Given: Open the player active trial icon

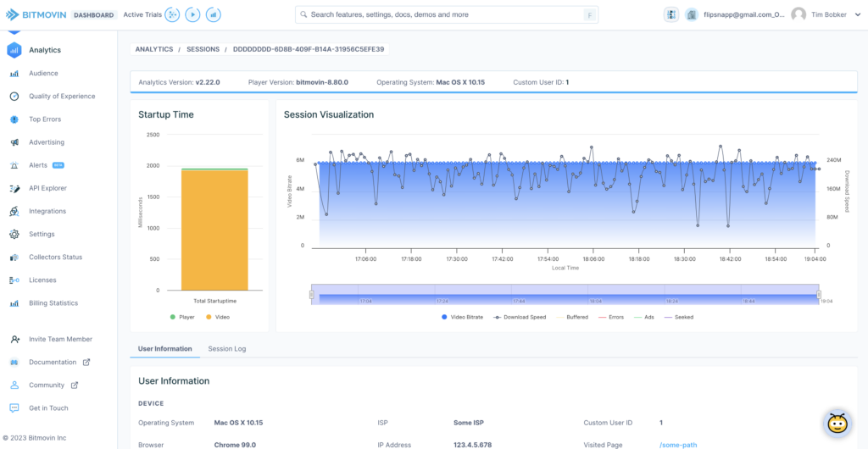Looking at the screenshot, I should click(192, 15).
